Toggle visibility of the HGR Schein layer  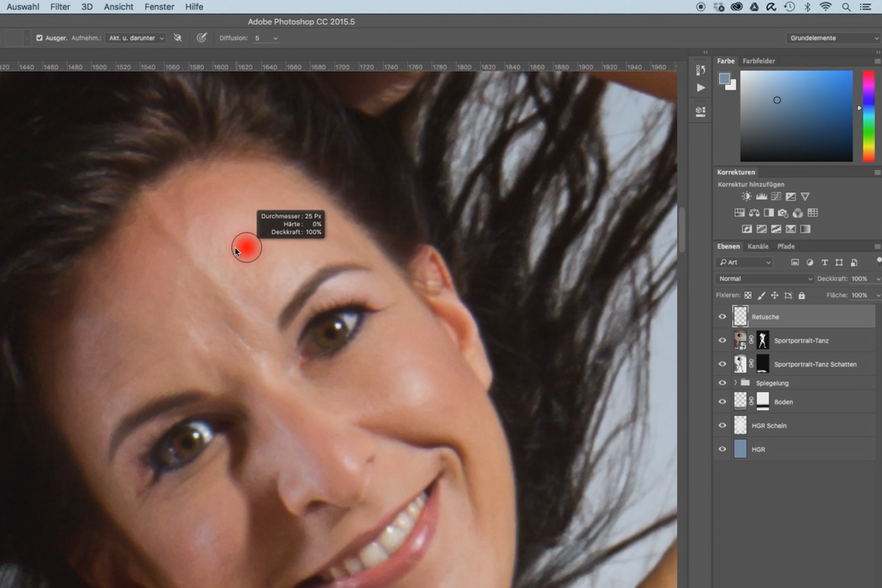tap(723, 426)
